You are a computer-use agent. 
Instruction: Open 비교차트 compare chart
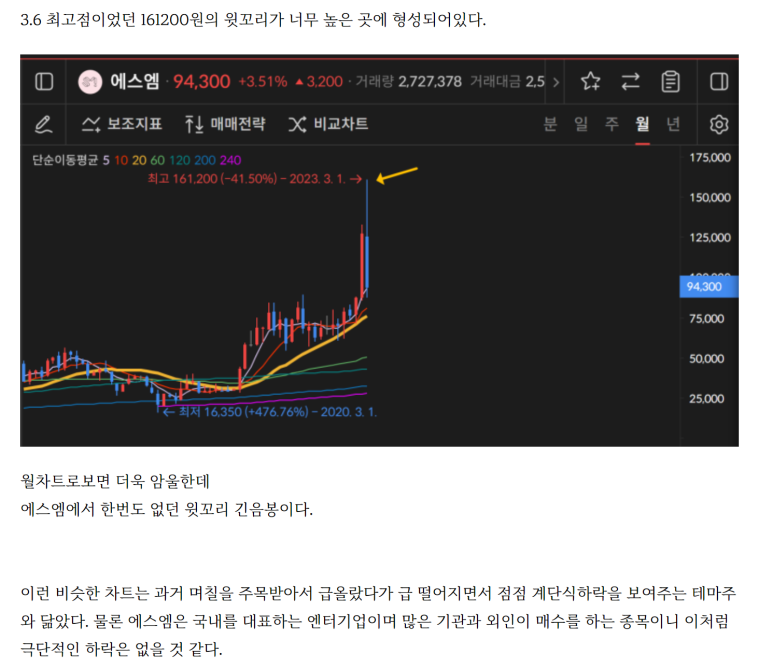point(328,124)
